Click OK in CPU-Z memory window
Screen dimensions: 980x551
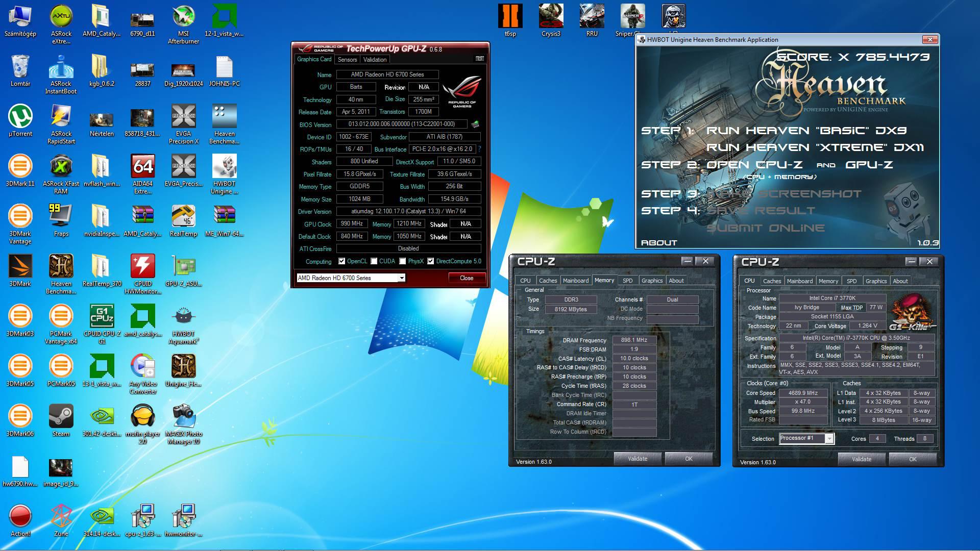pos(689,459)
